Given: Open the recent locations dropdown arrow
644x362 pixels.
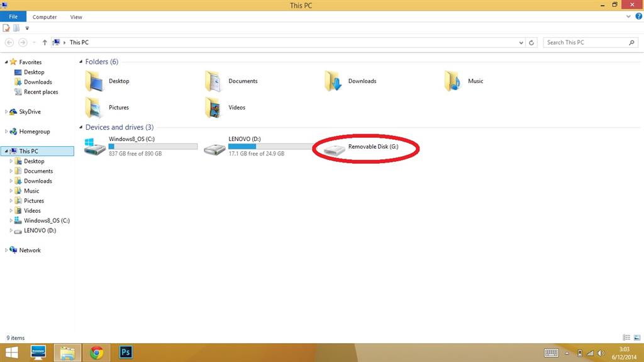Looking at the screenshot, I should [x=34, y=42].
